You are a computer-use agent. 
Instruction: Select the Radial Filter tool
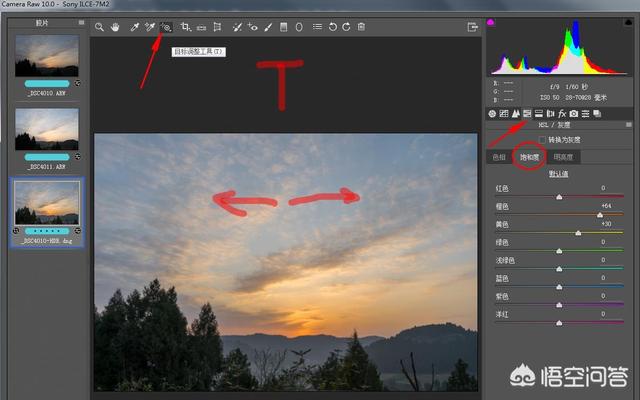pyautogui.click(x=299, y=27)
